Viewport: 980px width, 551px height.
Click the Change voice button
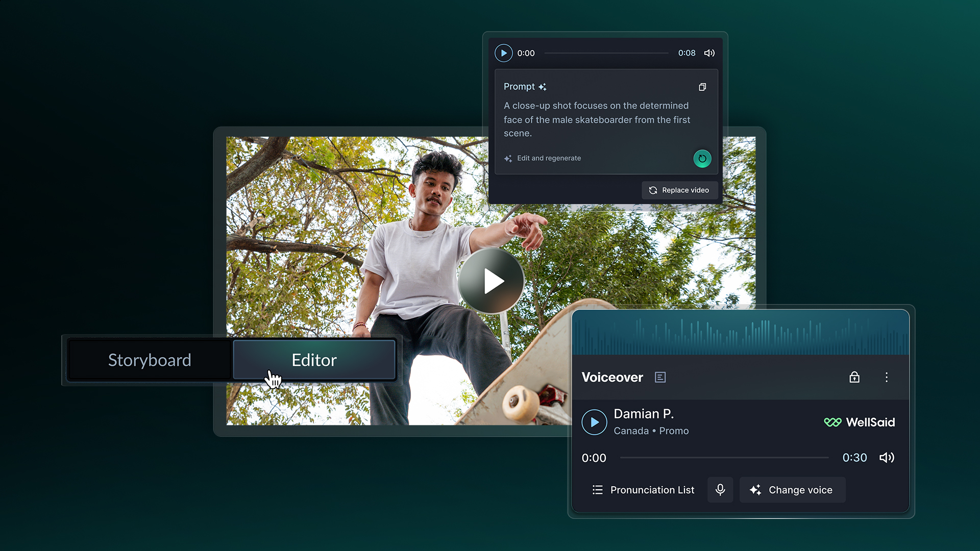pyautogui.click(x=792, y=490)
